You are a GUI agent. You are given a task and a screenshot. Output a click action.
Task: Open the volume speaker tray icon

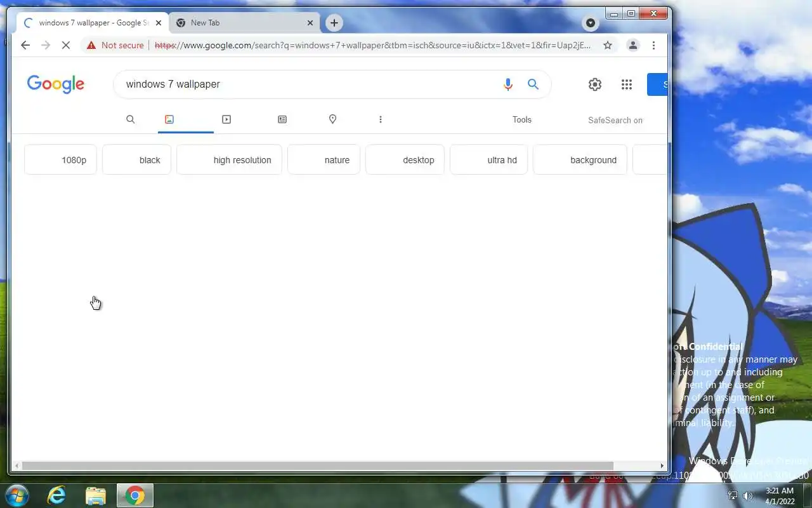pos(748,496)
